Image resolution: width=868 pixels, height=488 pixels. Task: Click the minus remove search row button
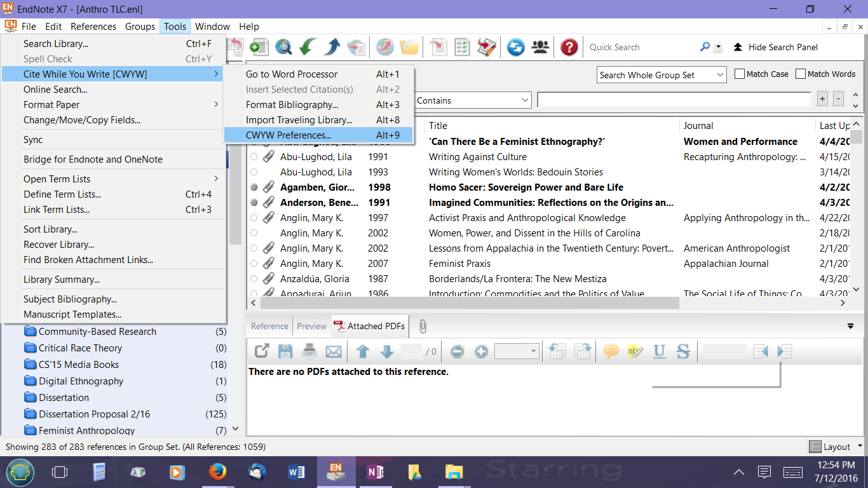point(838,99)
